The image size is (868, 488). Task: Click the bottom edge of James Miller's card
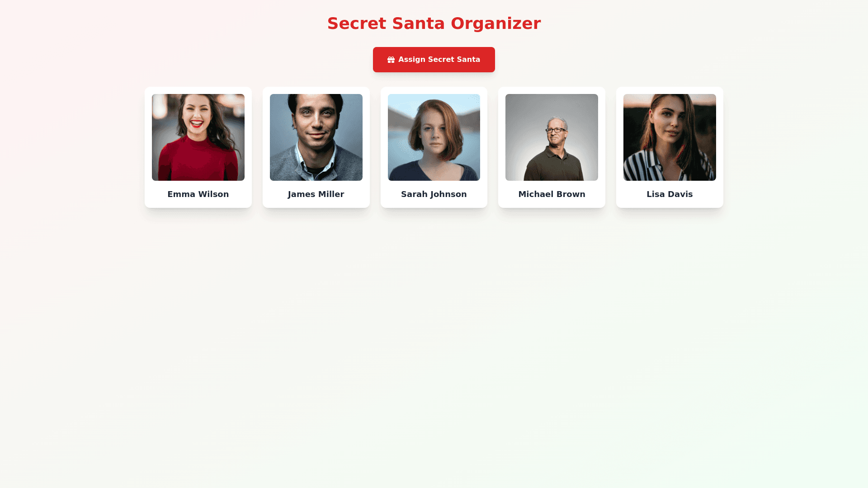coord(316,206)
